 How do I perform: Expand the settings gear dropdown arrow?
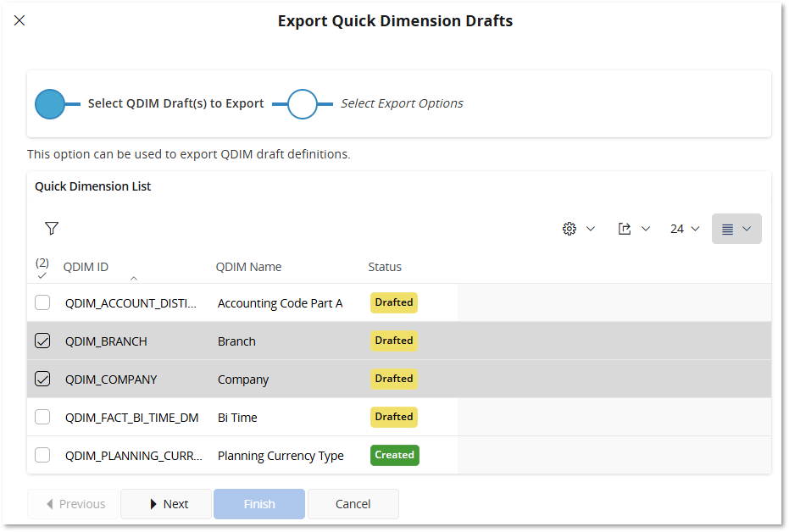pos(591,229)
